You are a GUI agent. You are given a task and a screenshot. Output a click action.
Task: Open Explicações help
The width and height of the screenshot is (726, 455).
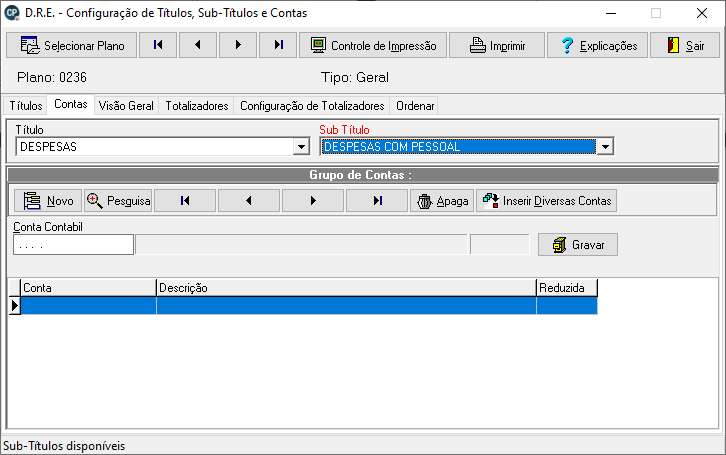(x=597, y=45)
